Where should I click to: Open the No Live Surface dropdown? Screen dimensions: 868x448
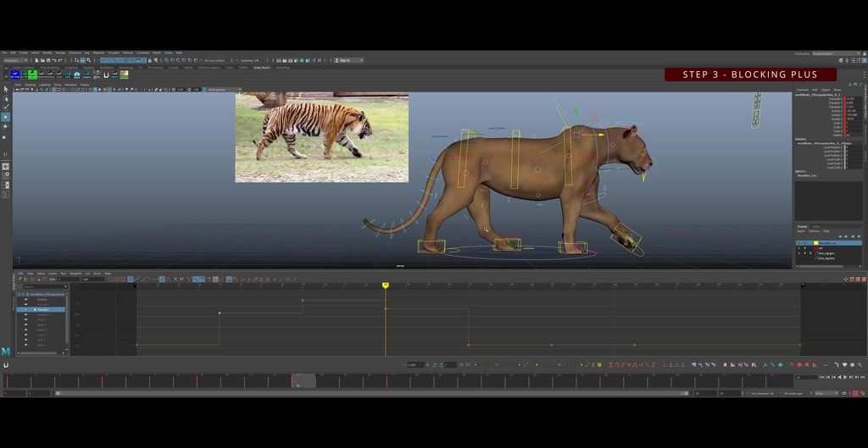pos(214,60)
